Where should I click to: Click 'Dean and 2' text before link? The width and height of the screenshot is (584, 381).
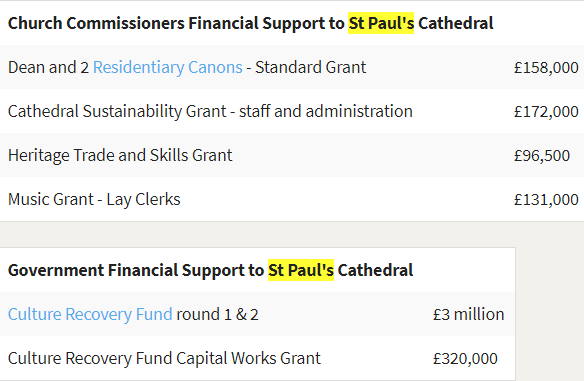[48, 67]
